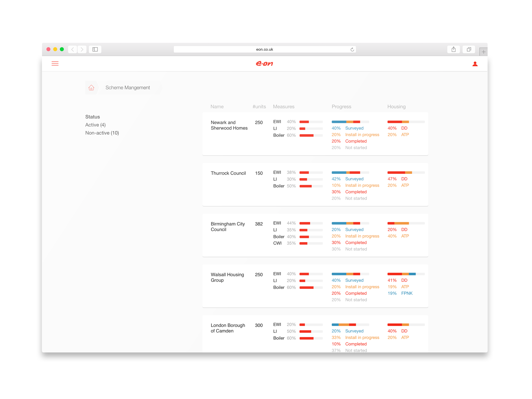This screenshot has height=399, width=532.
Task: Show all tabs overview icon
Action: tap(469, 49)
